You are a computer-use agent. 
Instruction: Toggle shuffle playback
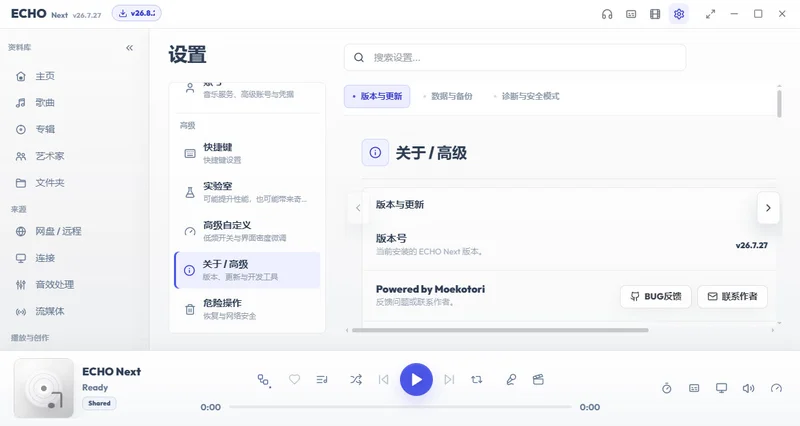pyautogui.click(x=356, y=380)
